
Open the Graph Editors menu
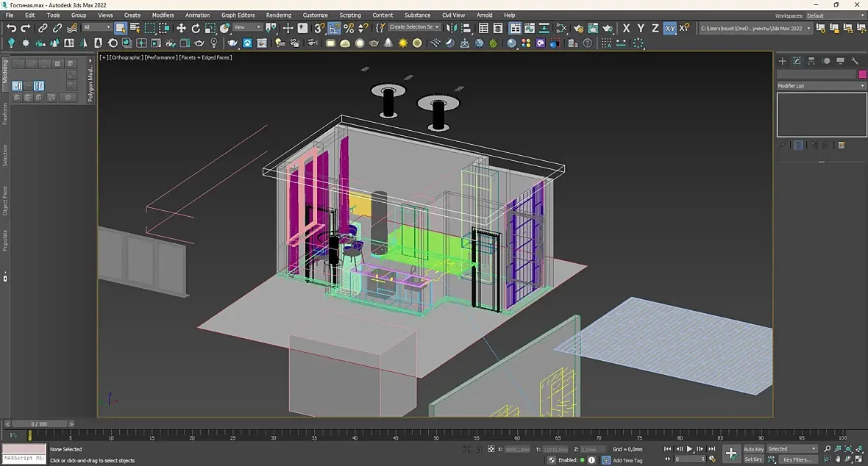(x=238, y=15)
